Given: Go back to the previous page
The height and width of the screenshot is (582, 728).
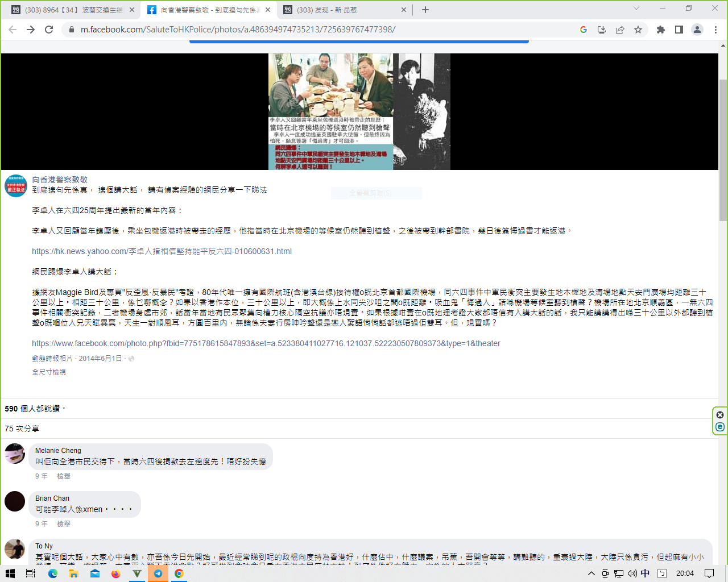Looking at the screenshot, I should pos(13,30).
